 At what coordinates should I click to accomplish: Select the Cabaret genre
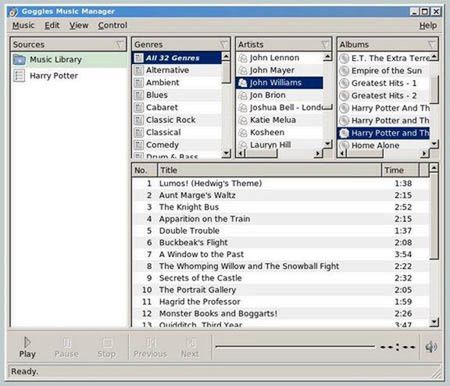tap(177, 107)
